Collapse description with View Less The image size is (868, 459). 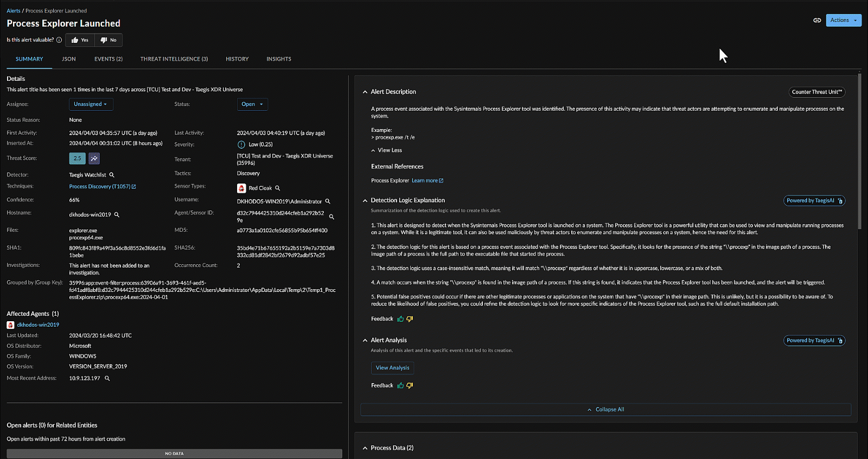tap(387, 150)
